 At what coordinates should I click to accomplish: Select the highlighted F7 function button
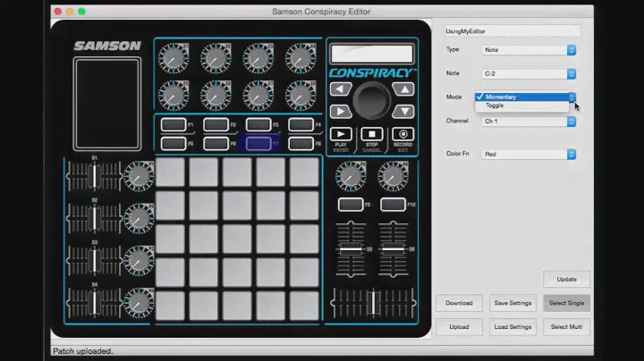click(x=258, y=143)
